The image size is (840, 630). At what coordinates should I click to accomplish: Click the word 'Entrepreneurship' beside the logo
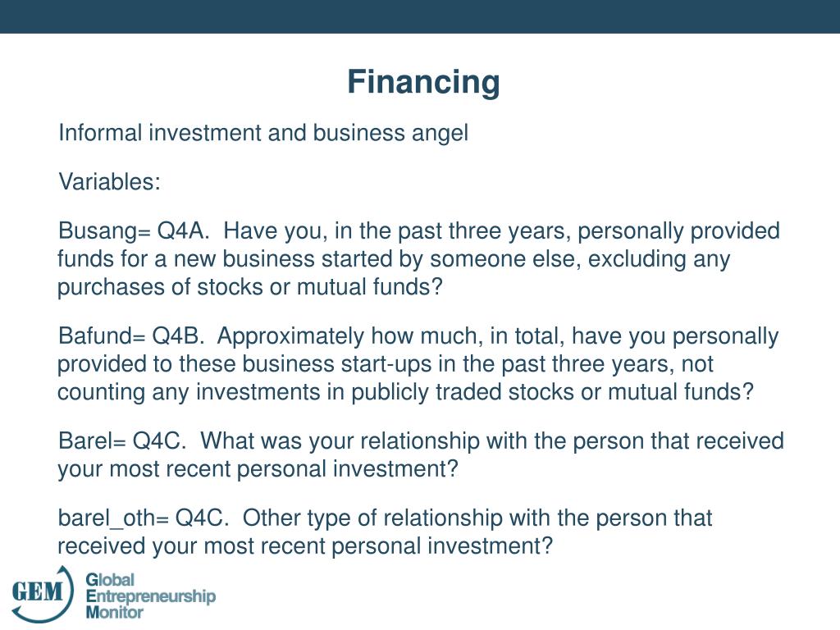tap(151, 596)
